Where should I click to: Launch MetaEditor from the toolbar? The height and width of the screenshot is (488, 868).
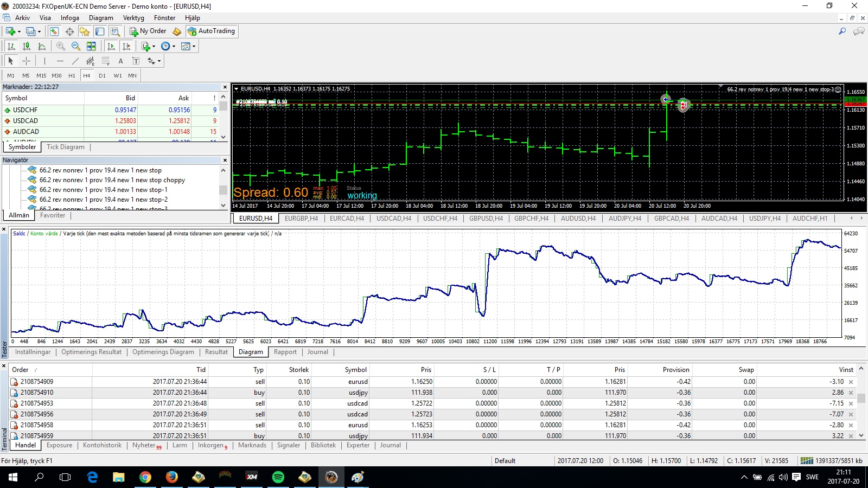coord(177,31)
